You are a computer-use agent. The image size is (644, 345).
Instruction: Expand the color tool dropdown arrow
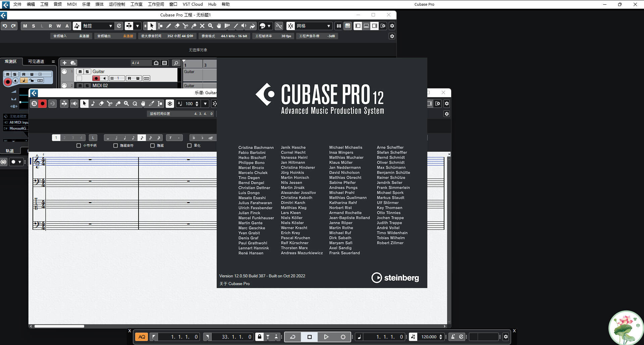(269, 26)
